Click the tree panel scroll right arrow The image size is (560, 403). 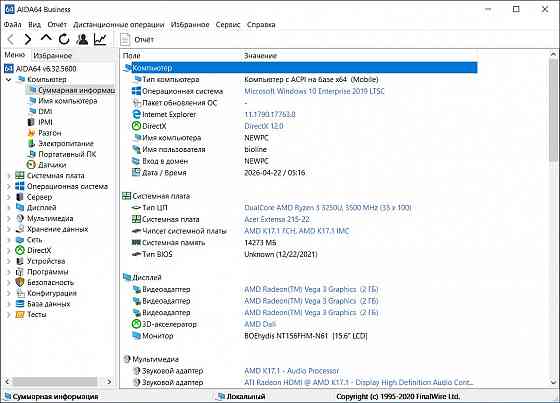109,382
